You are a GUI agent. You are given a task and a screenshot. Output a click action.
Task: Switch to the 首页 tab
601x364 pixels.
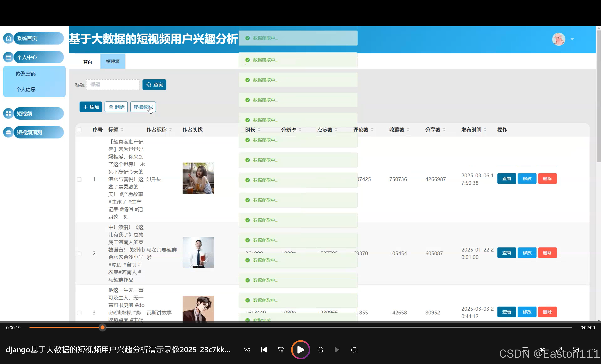(x=88, y=62)
